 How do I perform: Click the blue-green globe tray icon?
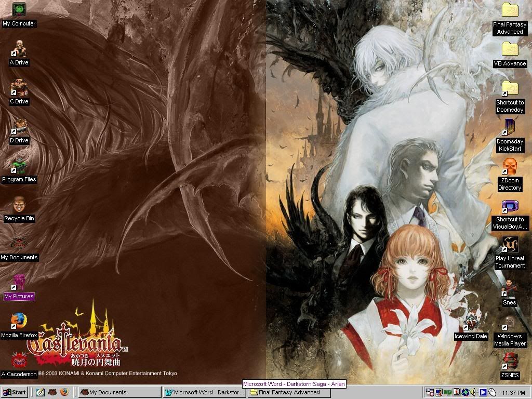point(465,393)
